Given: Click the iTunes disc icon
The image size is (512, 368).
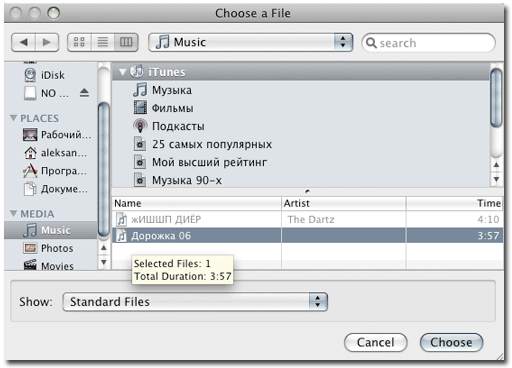Looking at the screenshot, I should coord(137,71).
